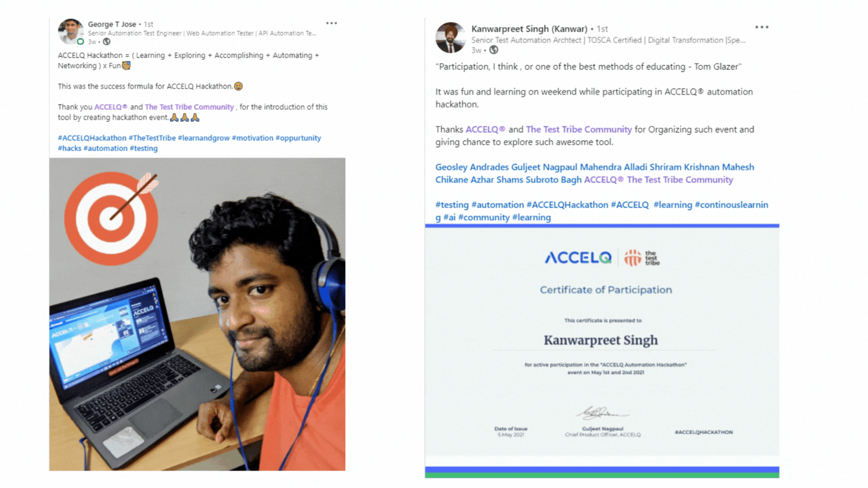The image size is (868, 488).
Task: Click ACCELQ logo on the certificate
Action: click(578, 258)
